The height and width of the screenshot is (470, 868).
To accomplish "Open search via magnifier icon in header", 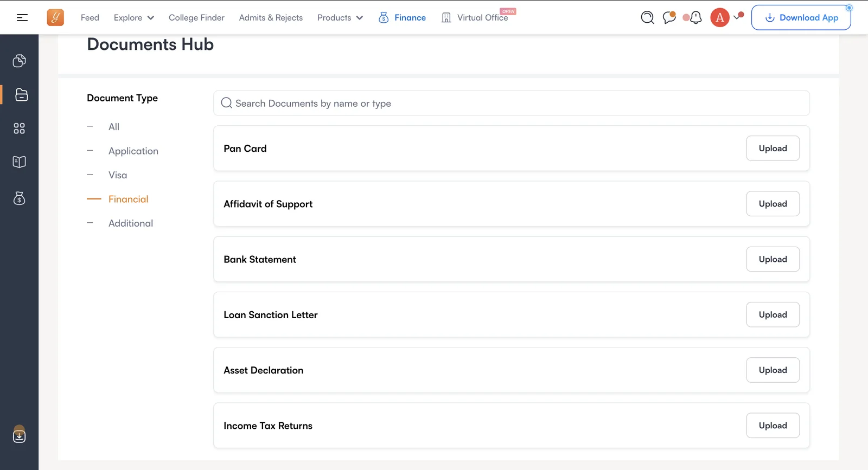I will pyautogui.click(x=647, y=17).
